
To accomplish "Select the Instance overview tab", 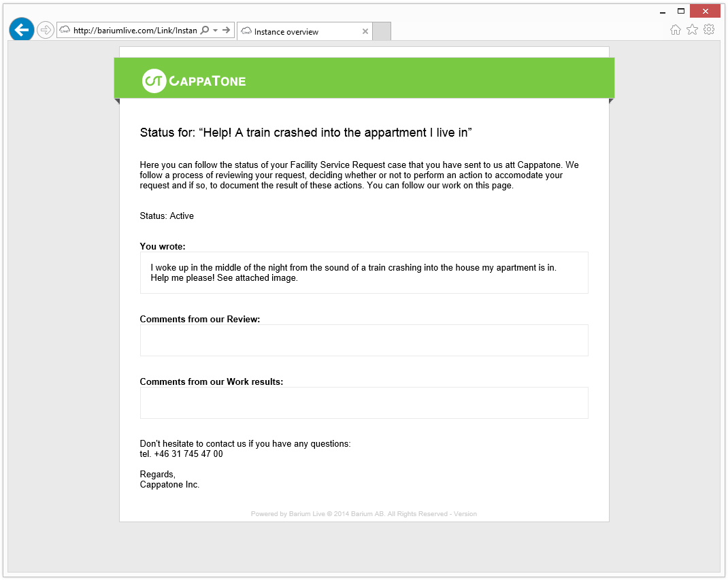I will click(x=299, y=32).
